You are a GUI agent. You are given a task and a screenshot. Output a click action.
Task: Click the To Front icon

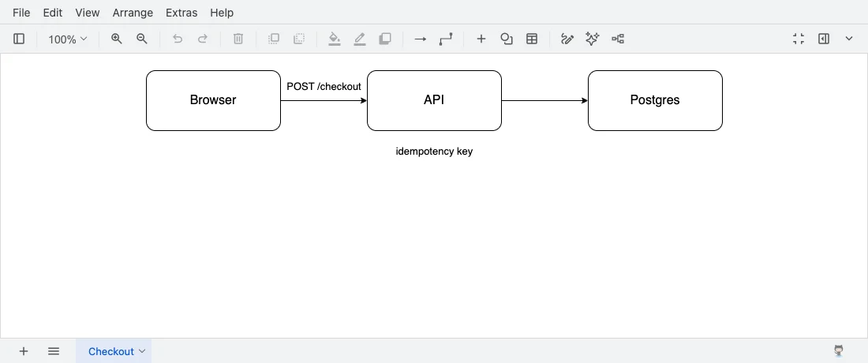274,39
